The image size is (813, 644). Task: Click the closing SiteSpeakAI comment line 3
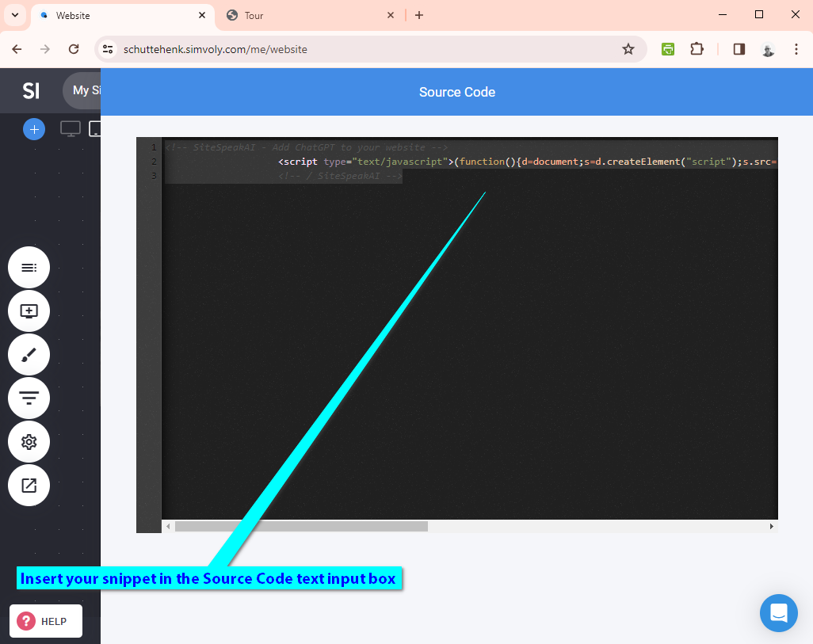pos(340,176)
